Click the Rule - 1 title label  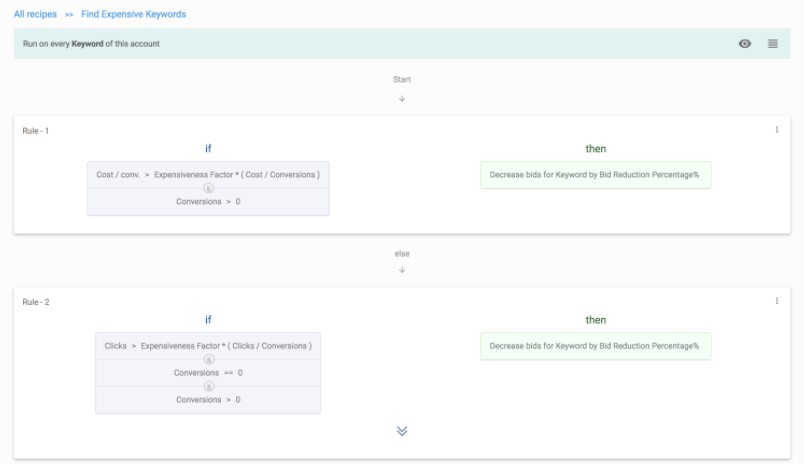point(36,131)
